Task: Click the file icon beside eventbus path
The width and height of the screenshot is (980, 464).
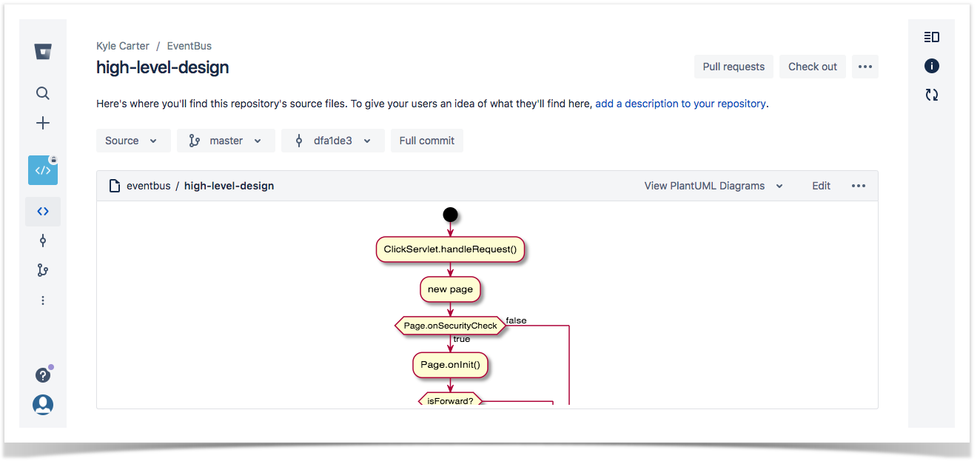Action: (x=115, y=186)
